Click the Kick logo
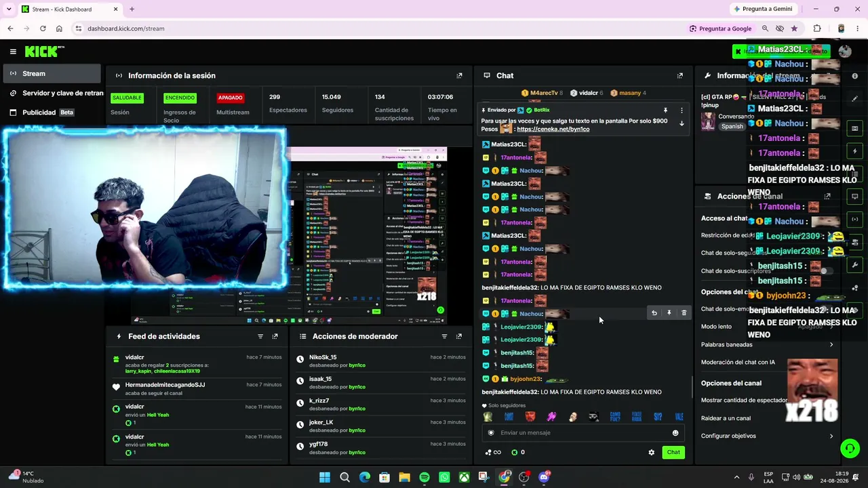Image resolution: width=868 pixels, height=488 pixels. coord(44,52)
